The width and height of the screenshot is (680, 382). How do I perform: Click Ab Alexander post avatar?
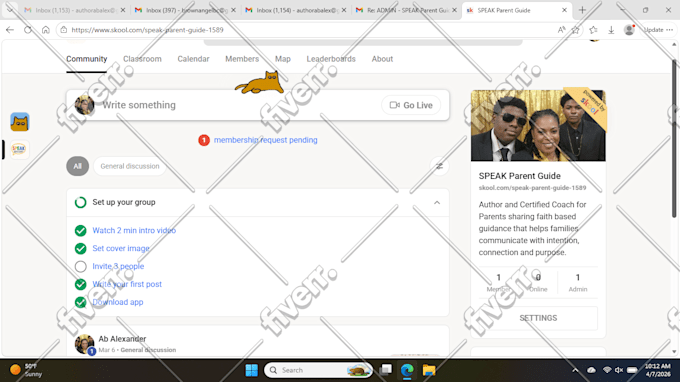click(x=84, y=344)
